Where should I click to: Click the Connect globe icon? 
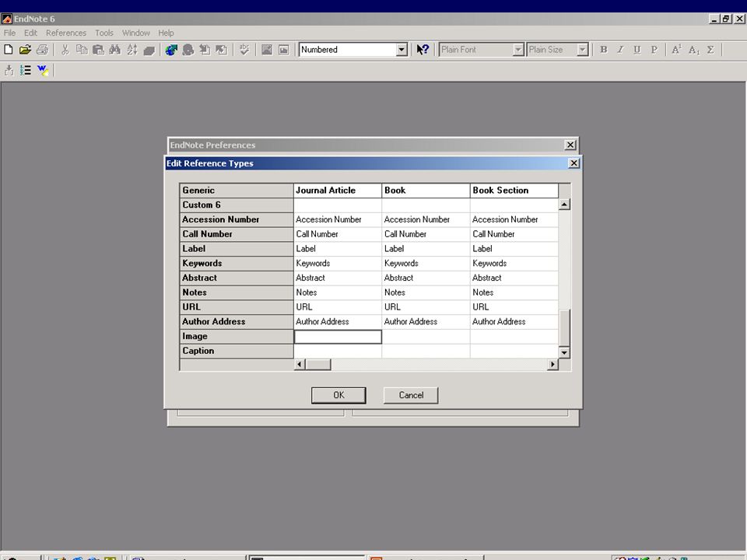[x=171, y=50]
